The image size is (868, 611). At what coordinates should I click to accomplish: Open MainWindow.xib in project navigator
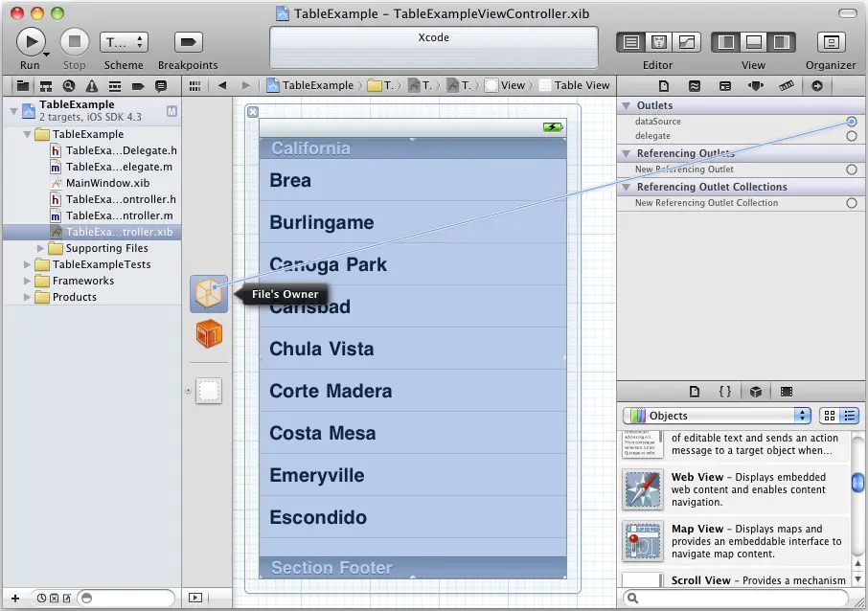click(x=107, y=183)
